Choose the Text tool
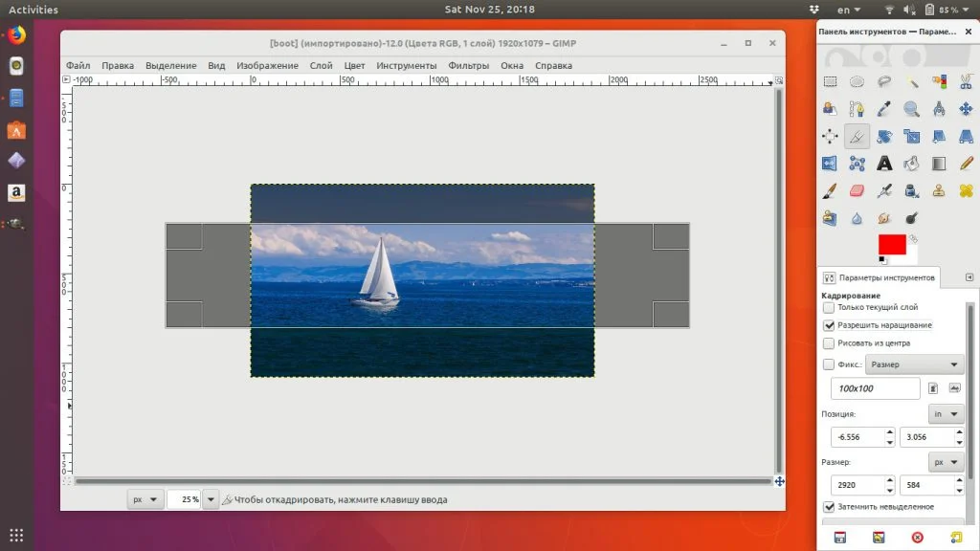The height and width of the screenshot is (551, 980). point(884,164)
